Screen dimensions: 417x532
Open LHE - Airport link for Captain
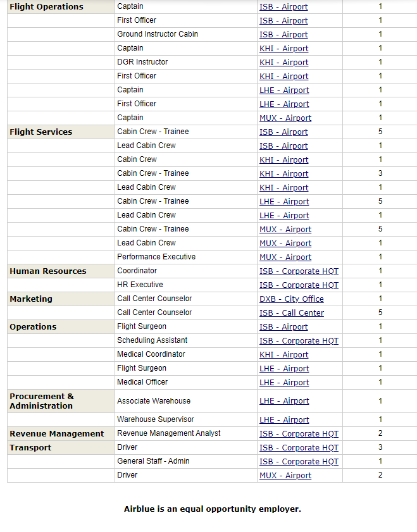click(x=284, y=90)
